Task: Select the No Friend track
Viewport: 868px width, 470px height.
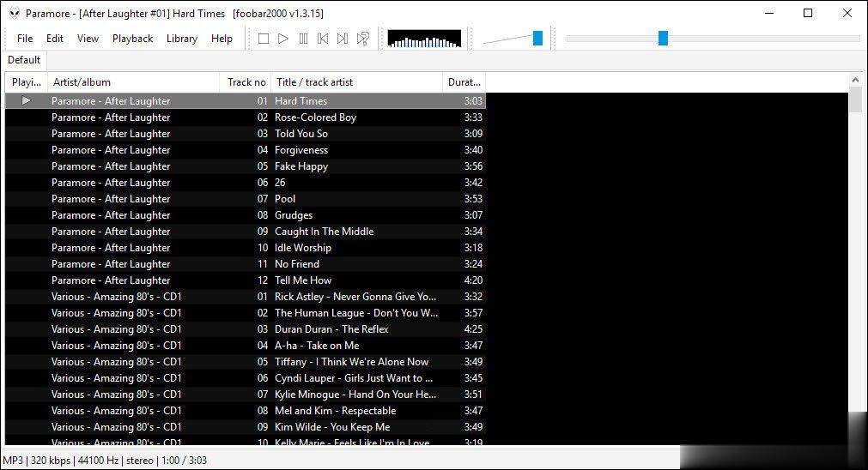Action: 246,264
